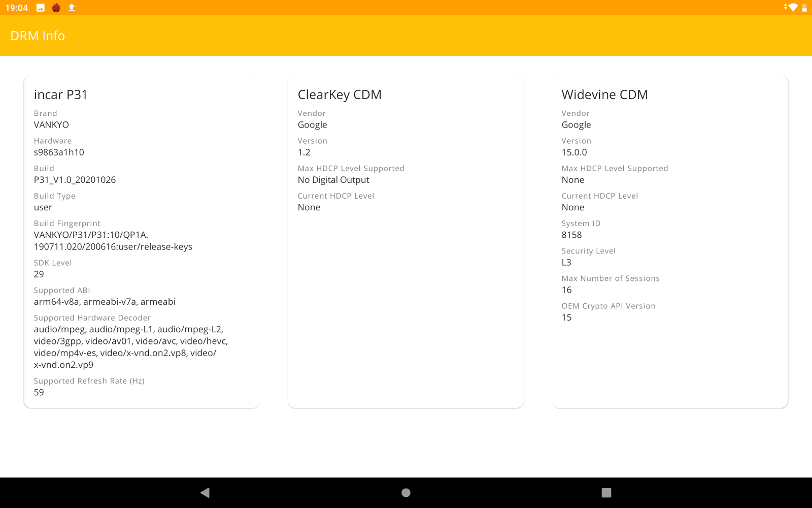The width and height of the screenshot is (812, 508).
Task: Tap the build value P31_V1.0_20201026
Action: click(75, 180)
